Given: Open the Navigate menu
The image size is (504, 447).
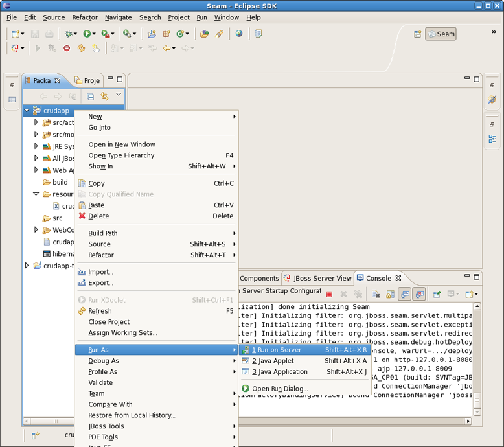Looking at the screenshot, I should click(x=119, y=17).
